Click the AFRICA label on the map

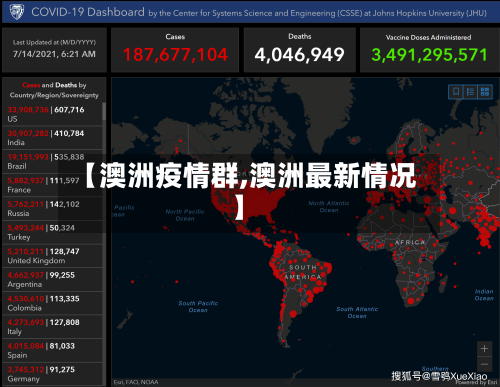pos(410,242)
